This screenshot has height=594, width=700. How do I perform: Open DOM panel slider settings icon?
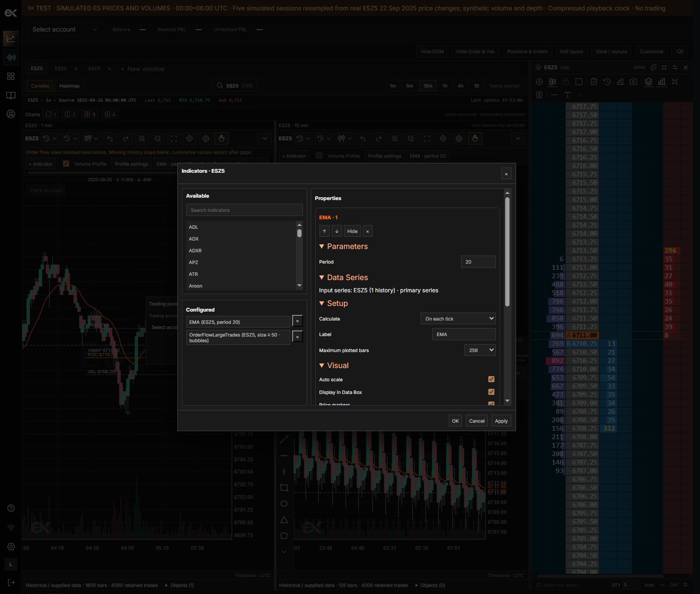pos(675,67)
